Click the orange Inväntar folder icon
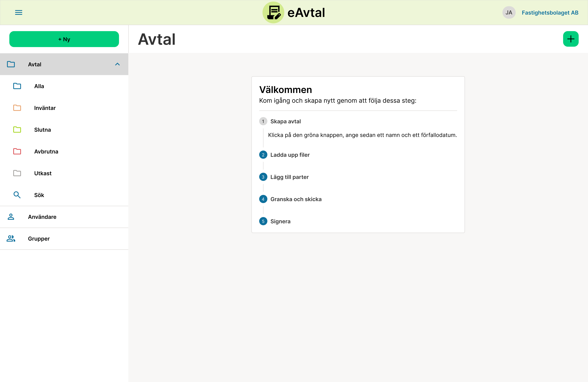Screen dimensions: 588x382 17,108
